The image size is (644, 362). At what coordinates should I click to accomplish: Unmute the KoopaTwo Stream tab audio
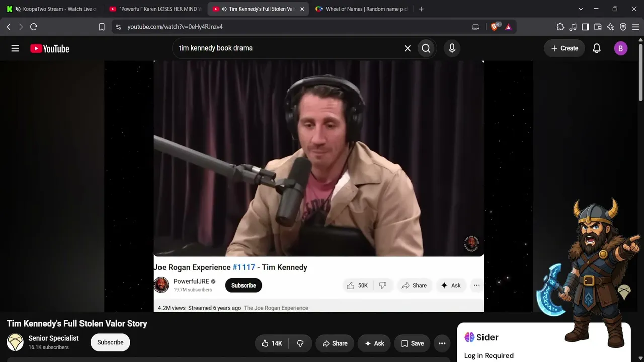tap(18, 9)
